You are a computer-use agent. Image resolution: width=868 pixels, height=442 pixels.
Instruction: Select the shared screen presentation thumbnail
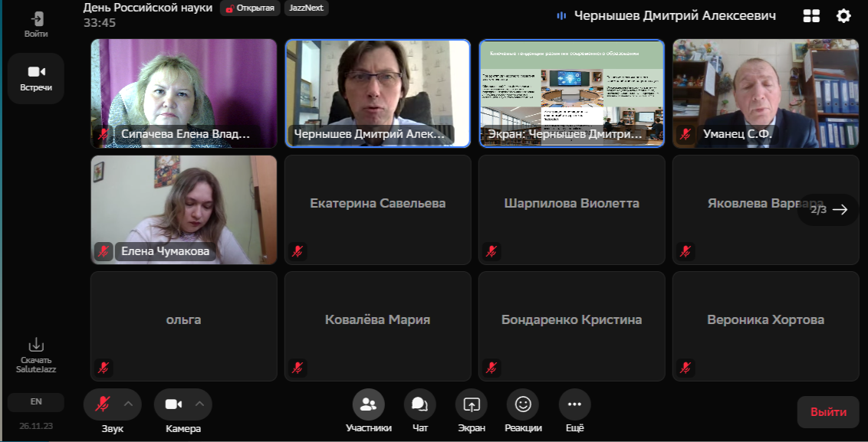point(571,93)
